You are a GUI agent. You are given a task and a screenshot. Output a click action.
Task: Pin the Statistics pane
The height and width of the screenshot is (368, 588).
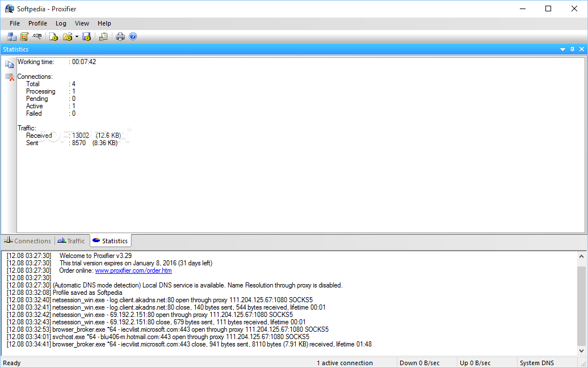click(572, 49)
